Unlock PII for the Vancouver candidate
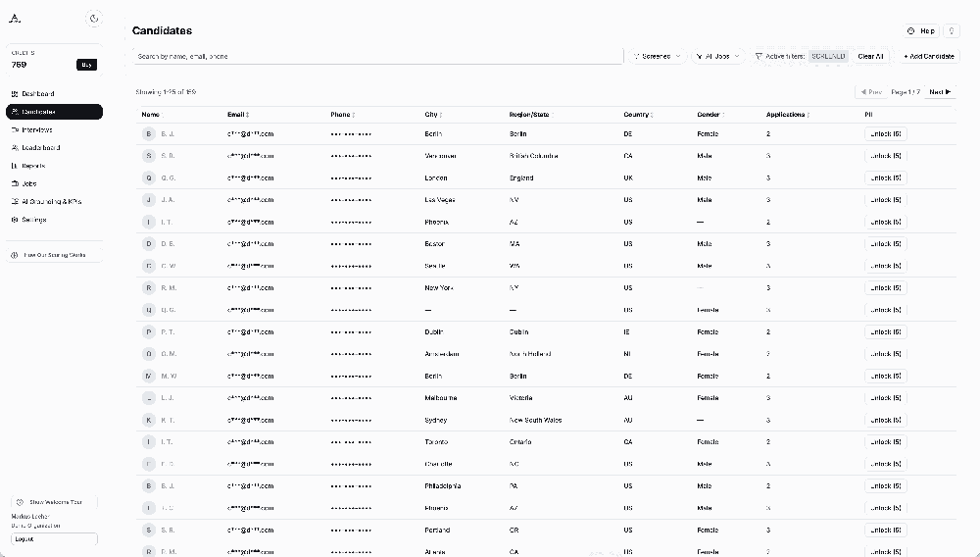The height and width of the screenshot is (557, 980). click(x=886, y=156)
